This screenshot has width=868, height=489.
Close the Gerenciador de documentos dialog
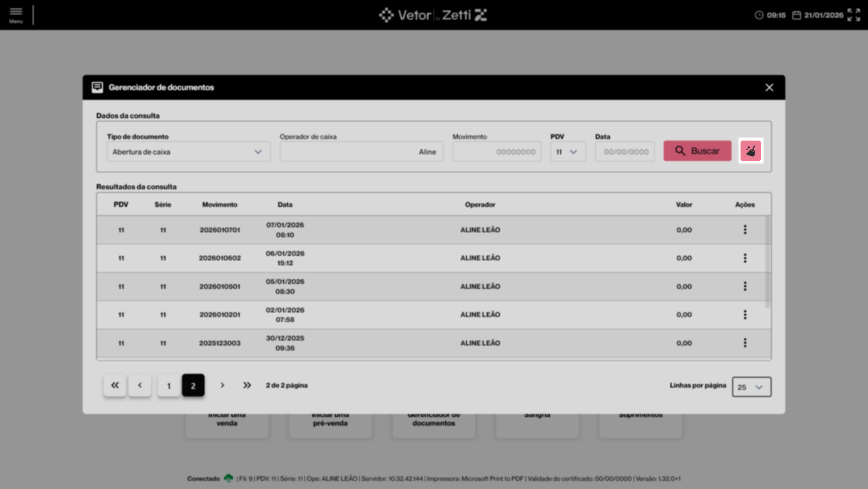tap(769, 87)
